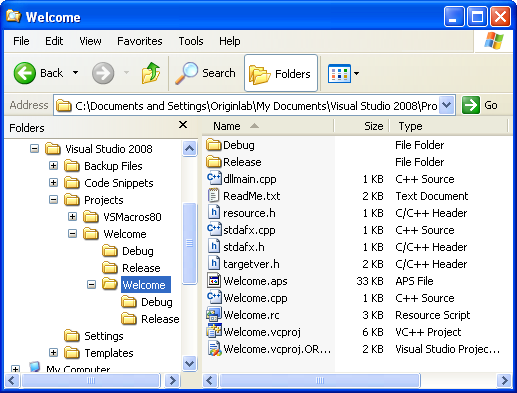The image size is (517, 393).
Task: Select the ReadMe.txt notepad icon
Action: 213,195
